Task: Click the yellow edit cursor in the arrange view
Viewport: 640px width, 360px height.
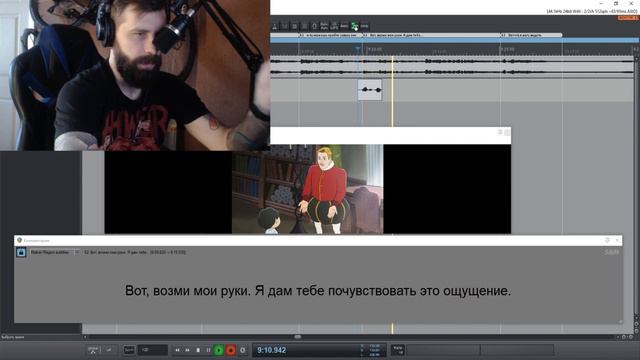Action: tap(392, 92)
